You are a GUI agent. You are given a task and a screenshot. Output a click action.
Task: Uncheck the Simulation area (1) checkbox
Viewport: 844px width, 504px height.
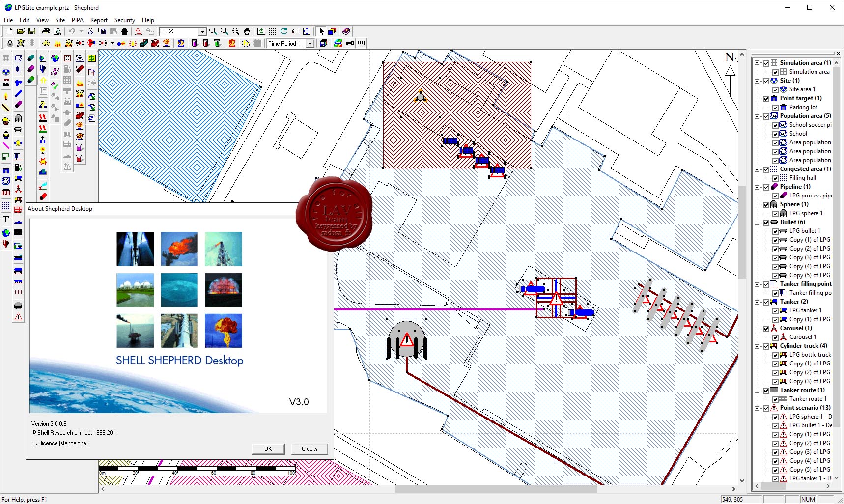click(x=766, y=63)
